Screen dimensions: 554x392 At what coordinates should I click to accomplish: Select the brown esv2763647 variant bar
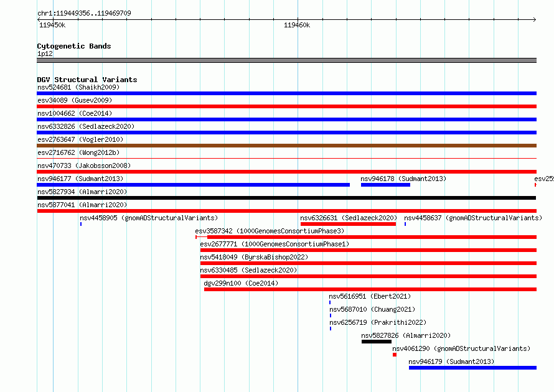point(286,146)
